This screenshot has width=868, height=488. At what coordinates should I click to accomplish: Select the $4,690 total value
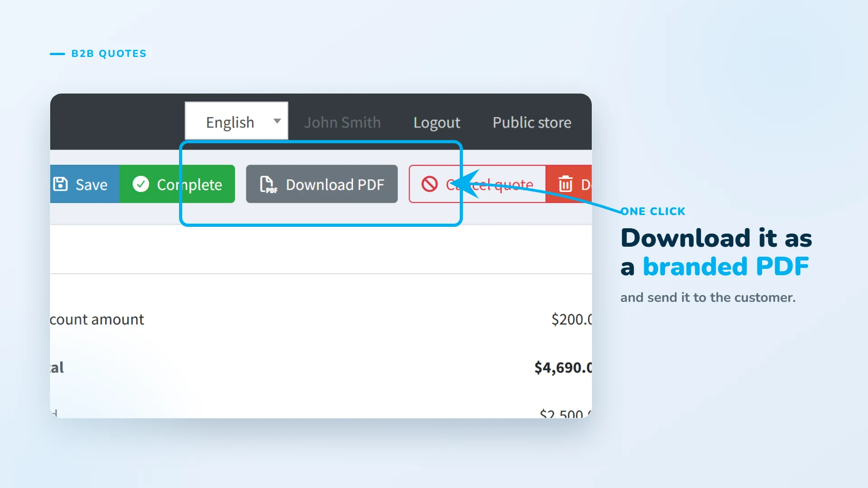563,367
